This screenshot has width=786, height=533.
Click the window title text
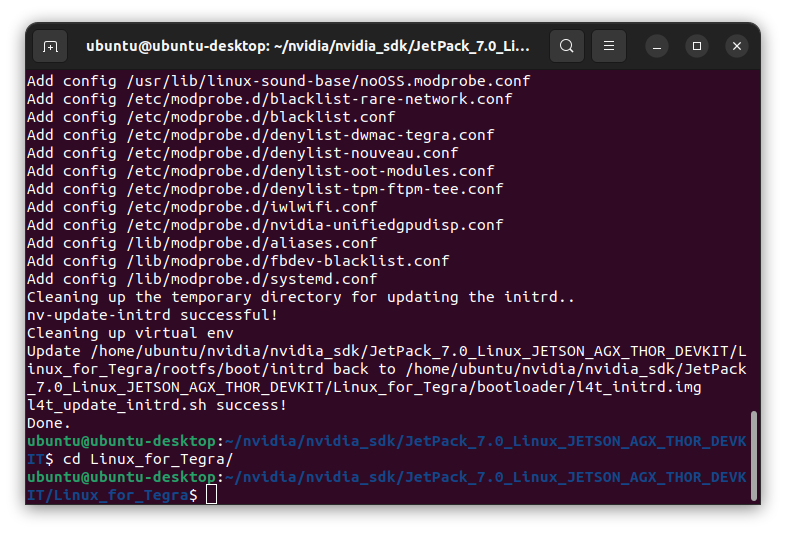click(308, 46)
